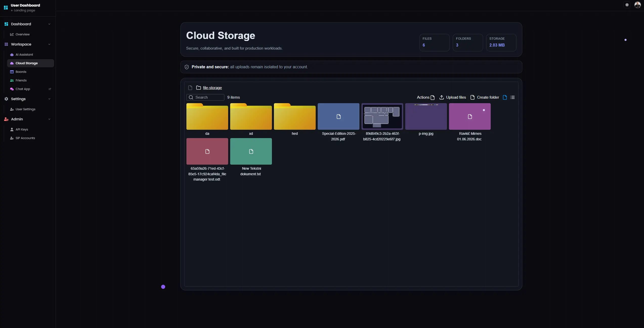Screen dimensions: 644x328
Task: Toggle theme via top-right sun icon
Action: pyautogui.click(x=627, y=5)
